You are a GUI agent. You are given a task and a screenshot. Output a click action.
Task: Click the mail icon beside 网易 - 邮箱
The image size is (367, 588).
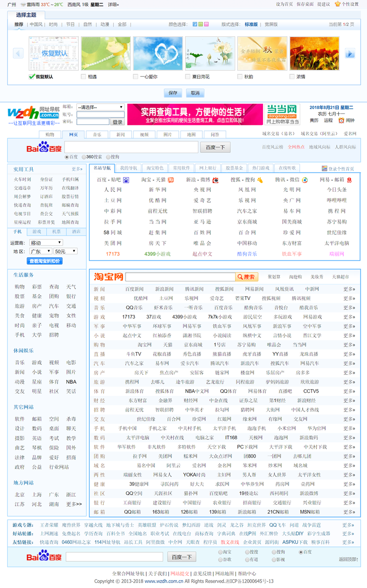click(x=349, y=180)
